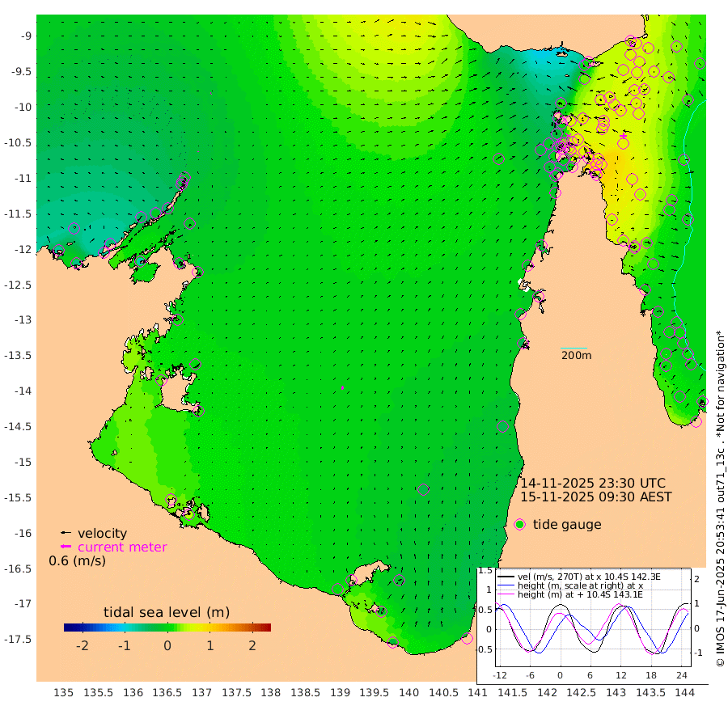
Task: Click the black vel line sample in inset legend
Action: 506,577
